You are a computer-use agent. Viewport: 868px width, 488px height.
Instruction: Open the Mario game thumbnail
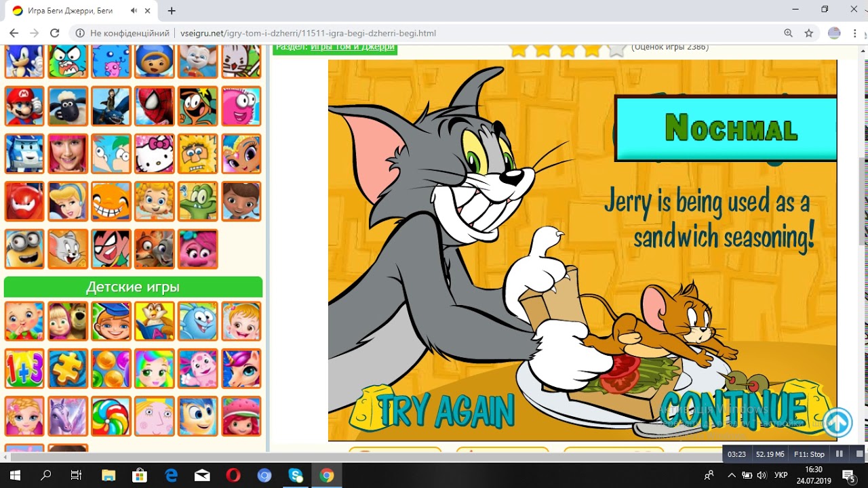click(24, 106)
